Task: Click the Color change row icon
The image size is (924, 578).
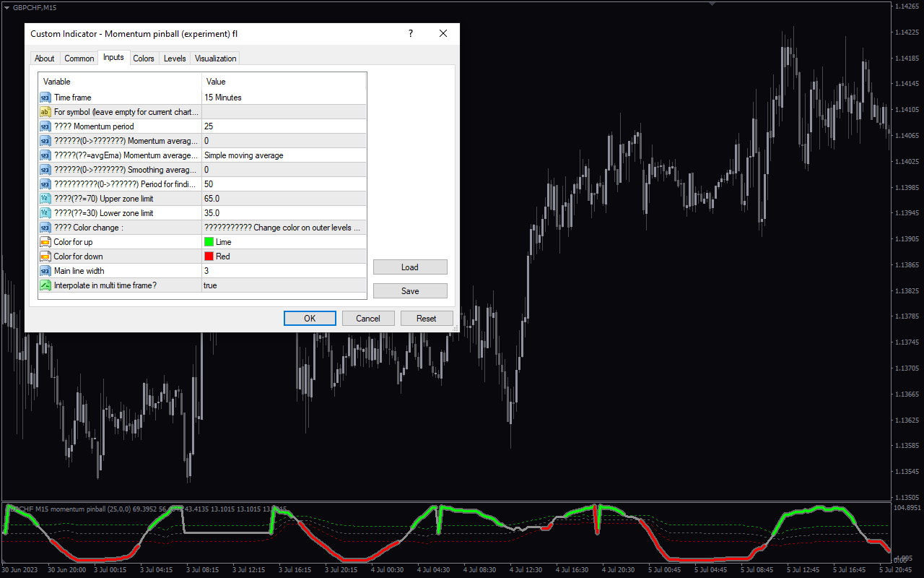Action: click(45, 228)
